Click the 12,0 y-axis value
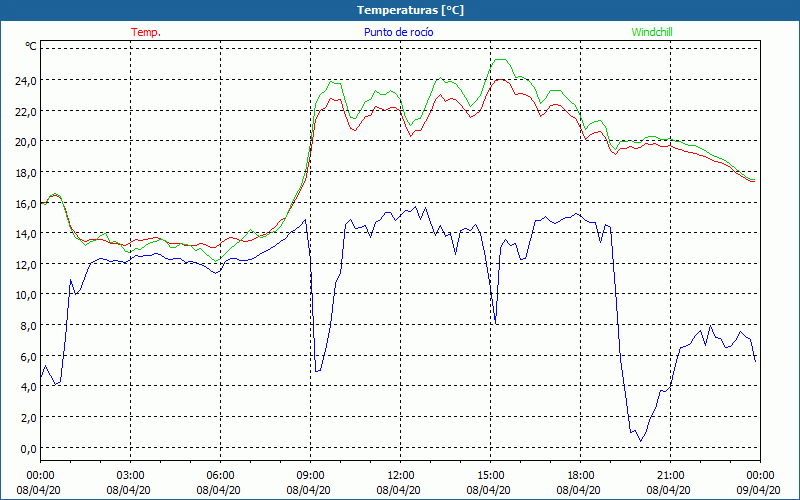The height and width of the screenshot is (500, 800). click(x=26, y=264)
